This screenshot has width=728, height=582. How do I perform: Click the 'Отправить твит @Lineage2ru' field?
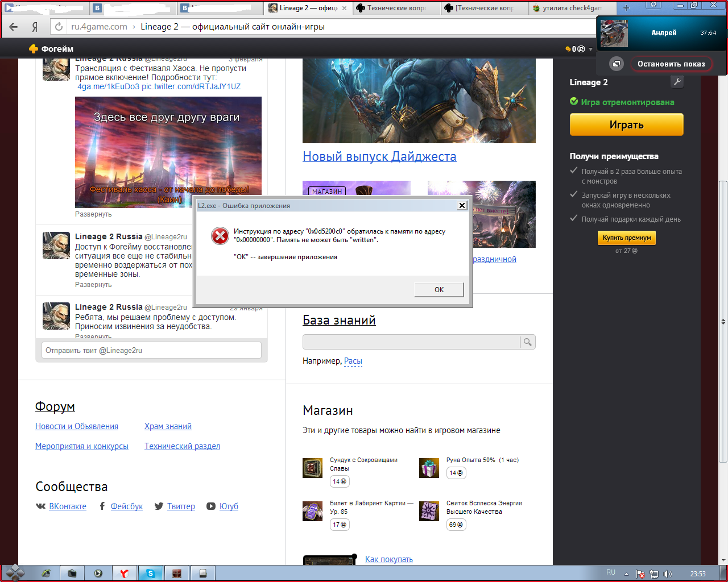point(151,350)
